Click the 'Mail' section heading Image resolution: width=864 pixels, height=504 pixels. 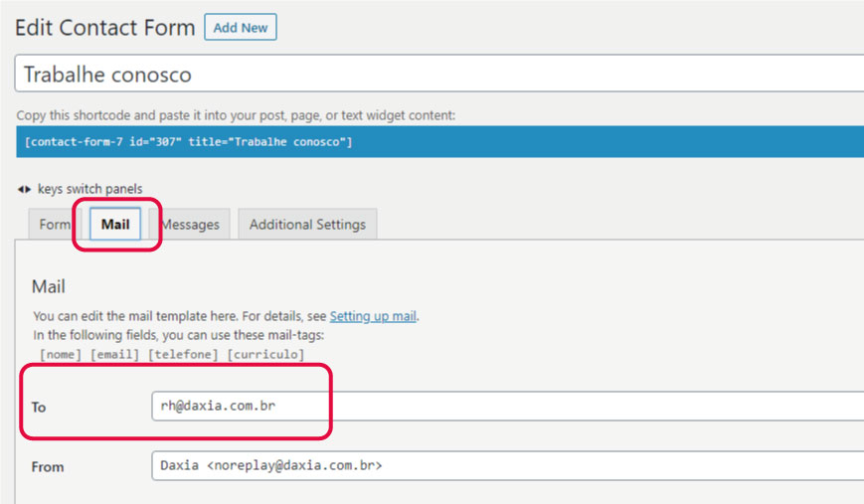point(49,286)
